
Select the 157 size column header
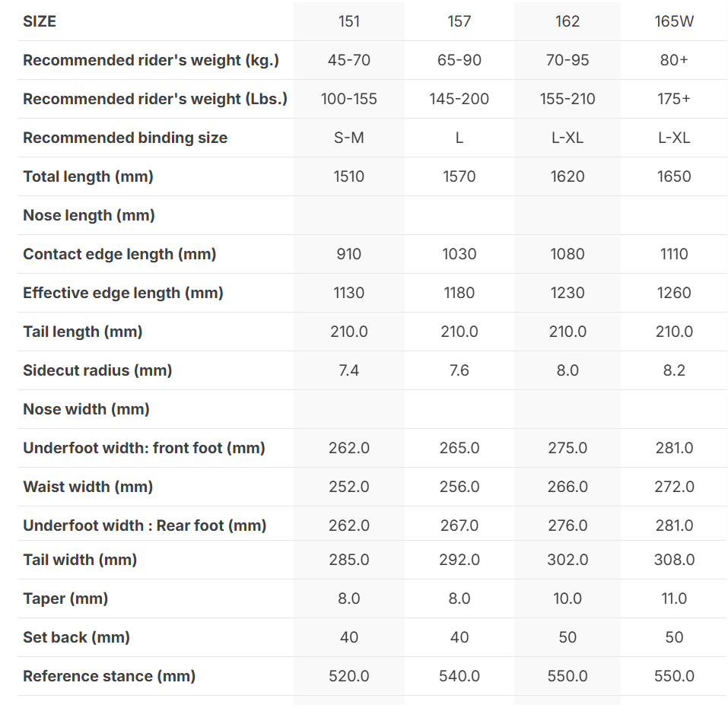tap(459, 21)
